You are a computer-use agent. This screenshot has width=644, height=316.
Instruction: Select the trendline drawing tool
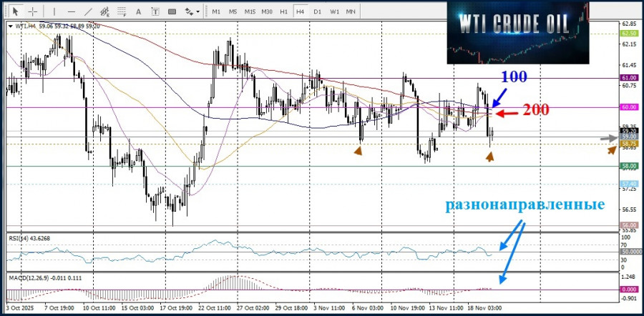tap(89, 11)
